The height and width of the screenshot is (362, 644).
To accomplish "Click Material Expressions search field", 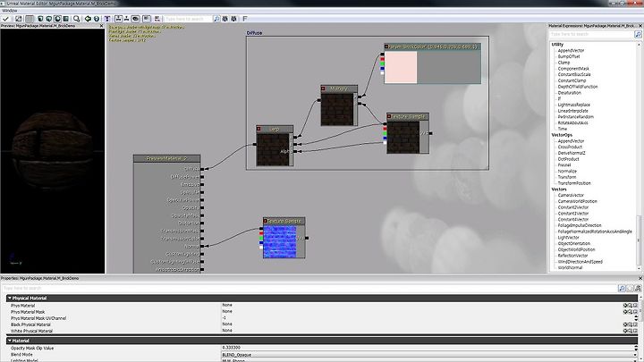I will [591, 35].
